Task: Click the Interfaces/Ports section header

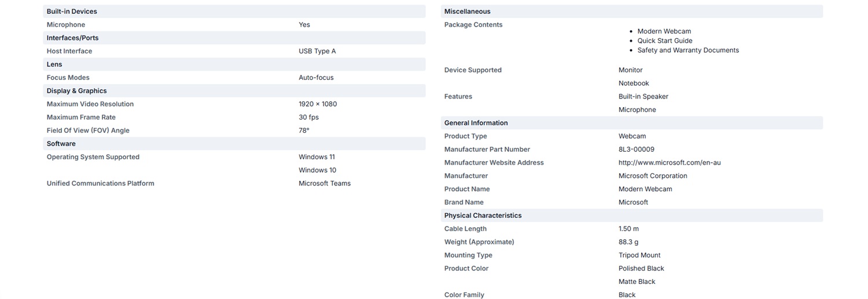Action: (x=234, y=38)
